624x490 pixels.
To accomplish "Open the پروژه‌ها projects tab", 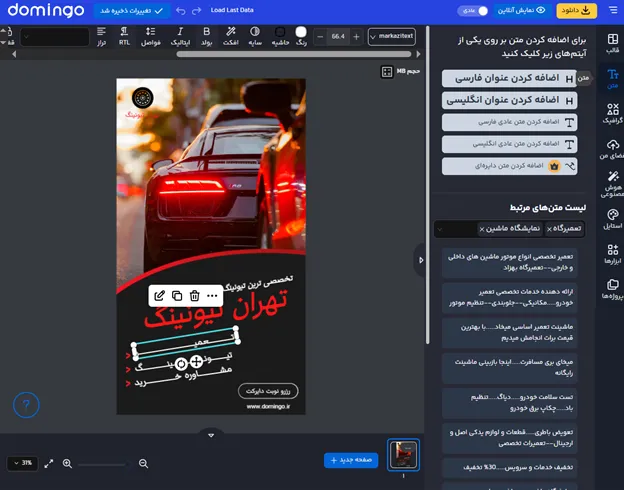I will [612, 289].
